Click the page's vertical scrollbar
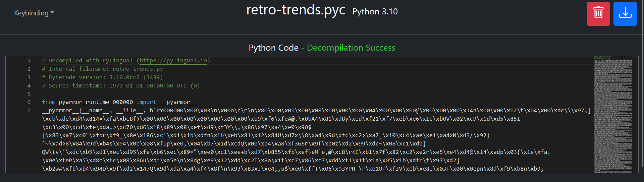Image resolution: width=644 pixels, height=182 pixels. pos(642,84)
